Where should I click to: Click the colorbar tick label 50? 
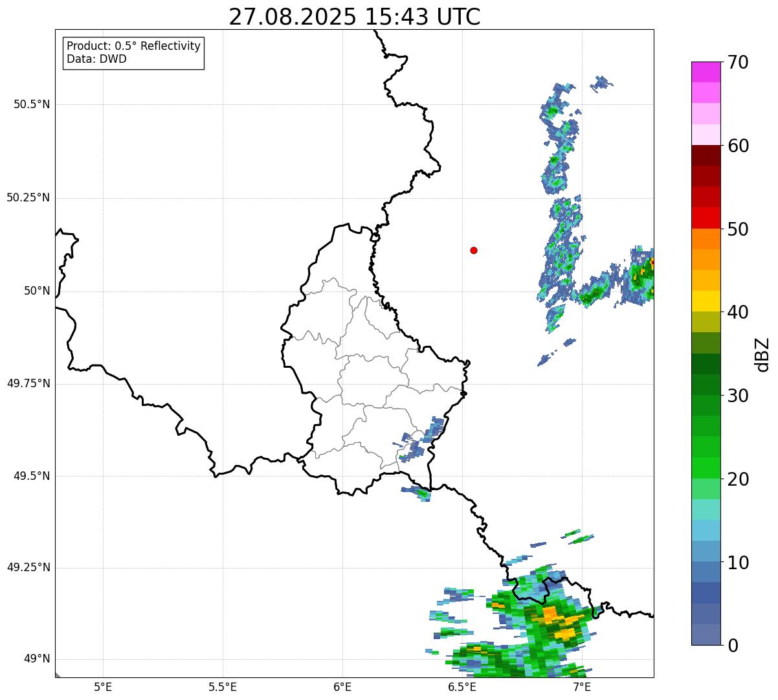point(738,229)
